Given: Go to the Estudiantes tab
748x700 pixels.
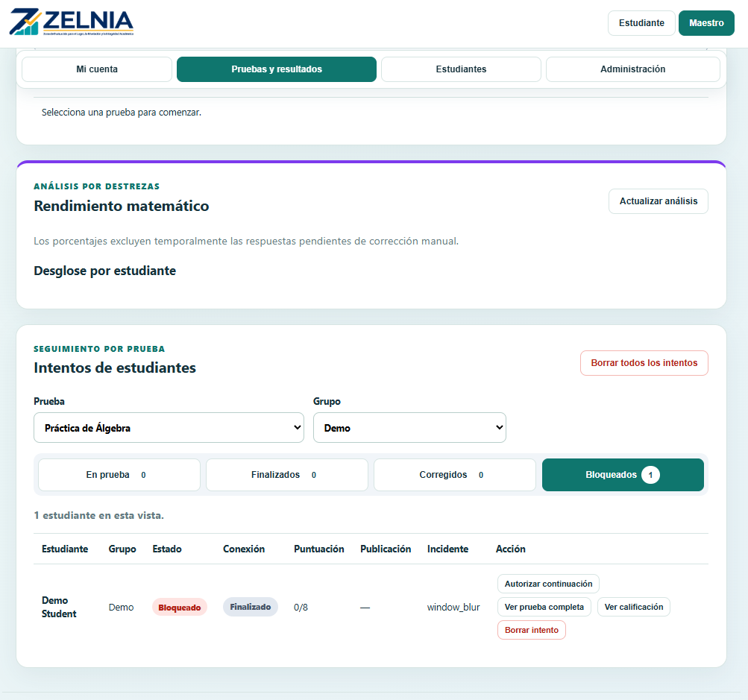Looking at the screenshot, I should tap(461, 69).
